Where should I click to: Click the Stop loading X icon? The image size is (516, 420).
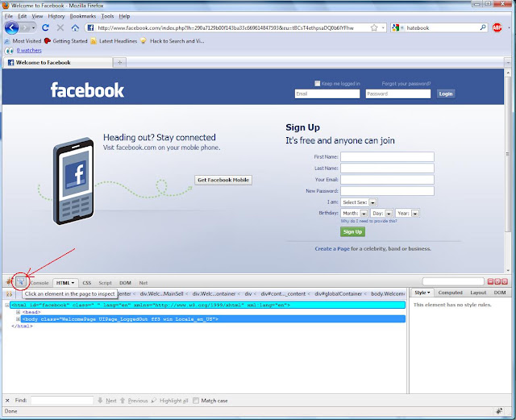[60, 27]
